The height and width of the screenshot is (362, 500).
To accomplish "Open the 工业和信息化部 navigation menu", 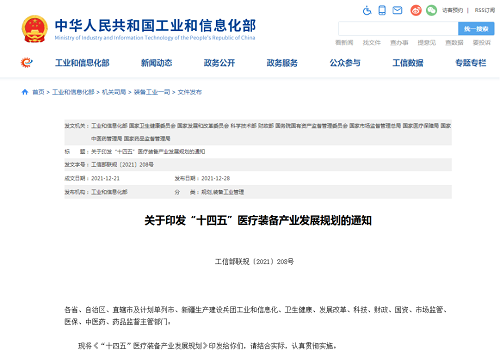I will tap(82, 63).
